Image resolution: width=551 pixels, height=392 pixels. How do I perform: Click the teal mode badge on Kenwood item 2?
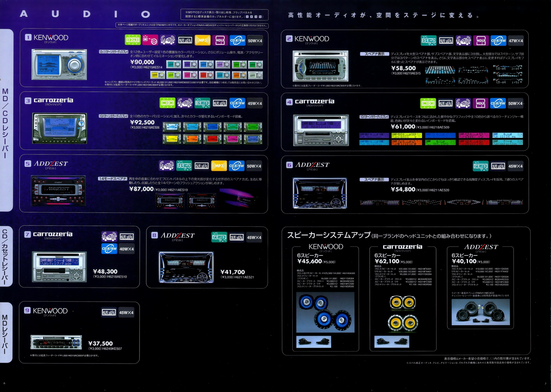(x=428, y=41)
